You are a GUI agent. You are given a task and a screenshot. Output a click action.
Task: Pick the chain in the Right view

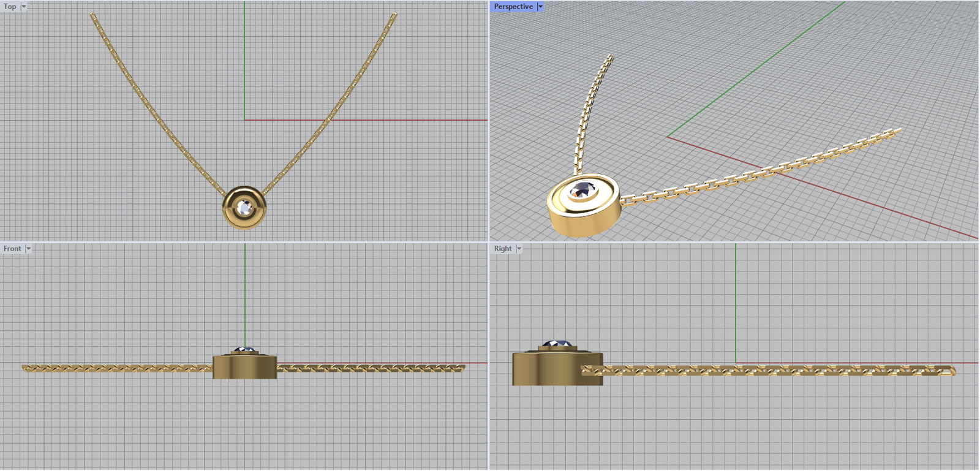point(766,370)
